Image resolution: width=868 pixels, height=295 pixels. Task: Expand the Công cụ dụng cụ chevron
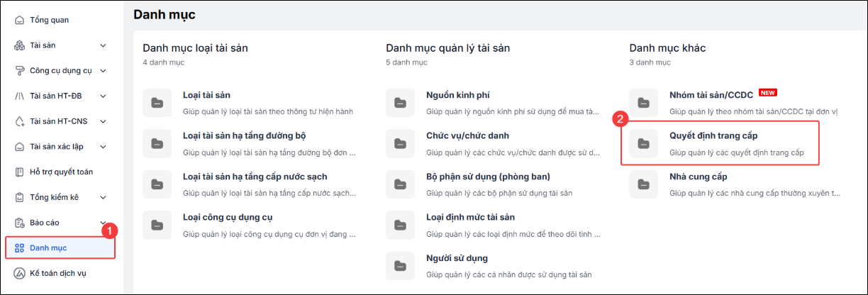[x=103, y=71]
